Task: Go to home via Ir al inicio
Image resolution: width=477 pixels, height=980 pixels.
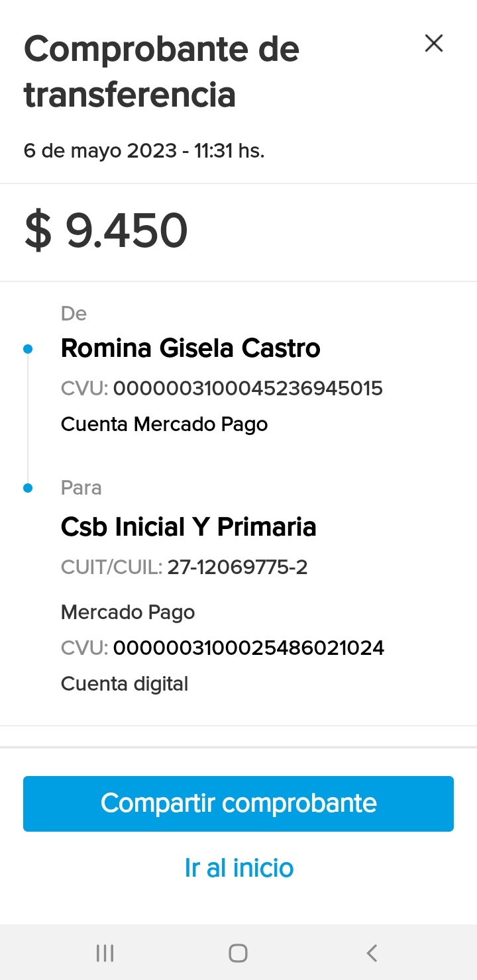Action: click(238, 867)
